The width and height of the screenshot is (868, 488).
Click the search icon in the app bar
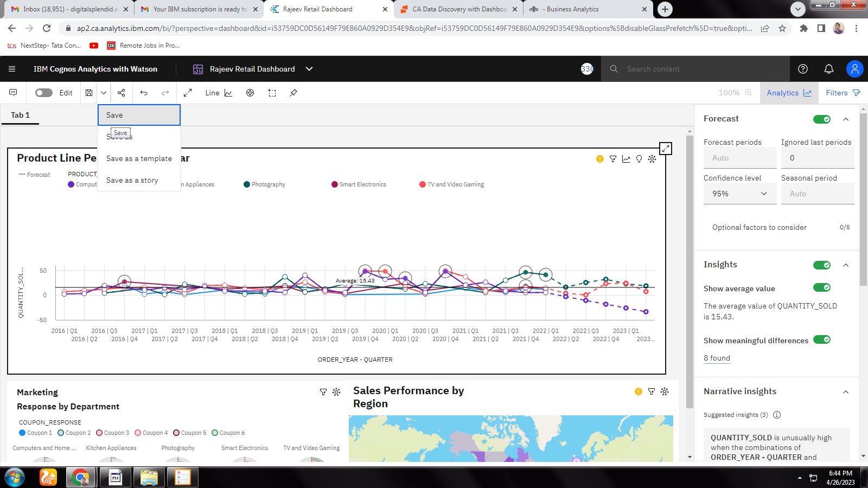point(614,69)
